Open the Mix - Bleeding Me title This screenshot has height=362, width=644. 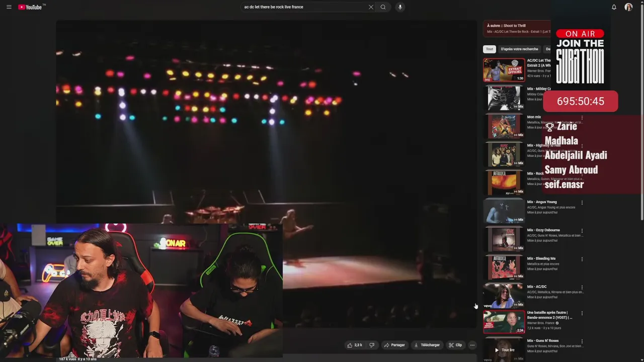(541, 258)
